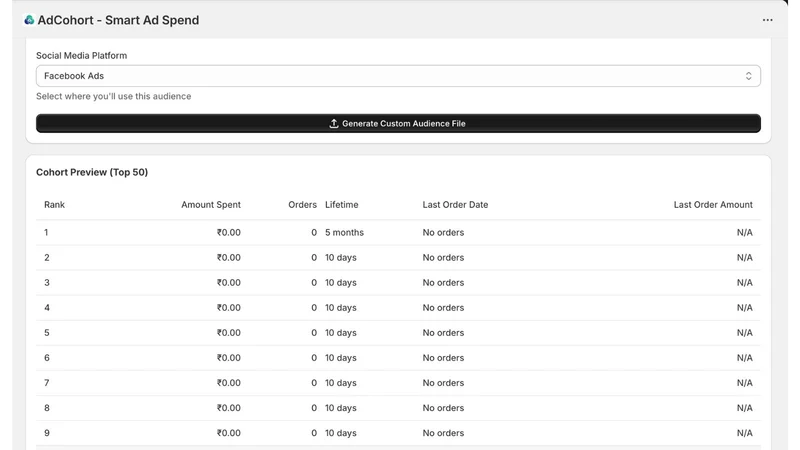This screenshot has height=450, width=800.
Task: Select rank 7 cell in the table
Action: [x=46, y=383]
